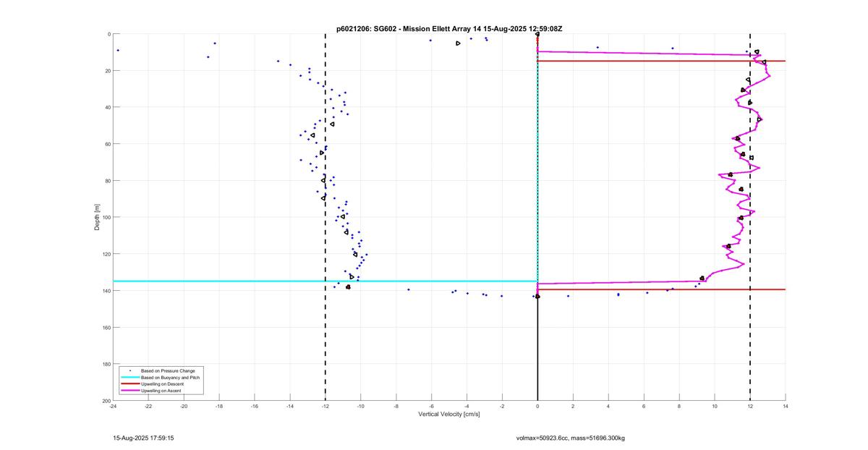Select the 'Depth [m]' axis label
868x450 pixels.
click(97, 217)
